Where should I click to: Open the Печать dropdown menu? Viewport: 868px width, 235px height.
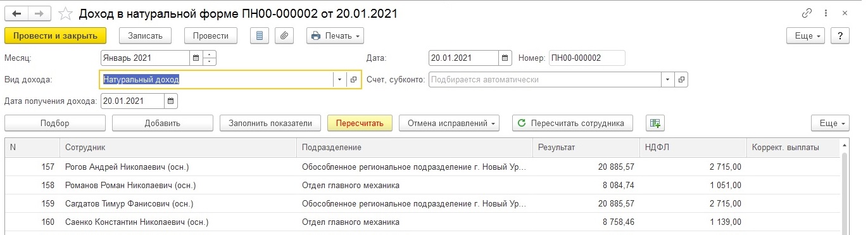(x=335, y=36)
